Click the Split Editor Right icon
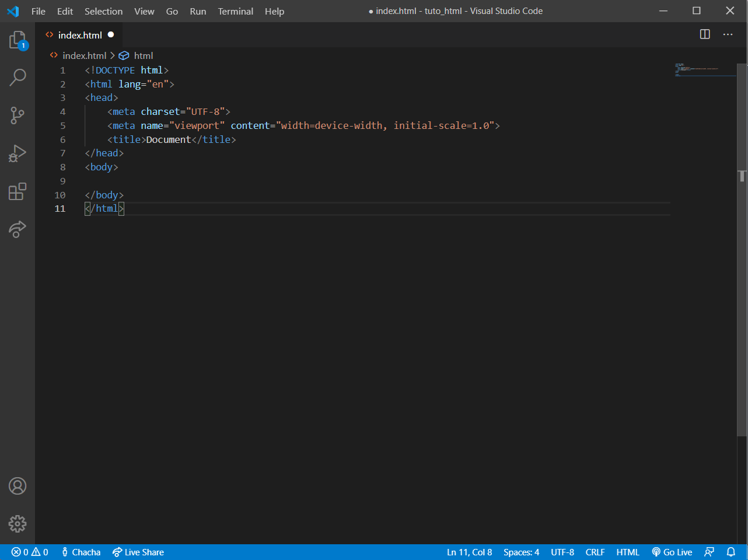This screenshot has height=560, width=748. click(705, 34)
